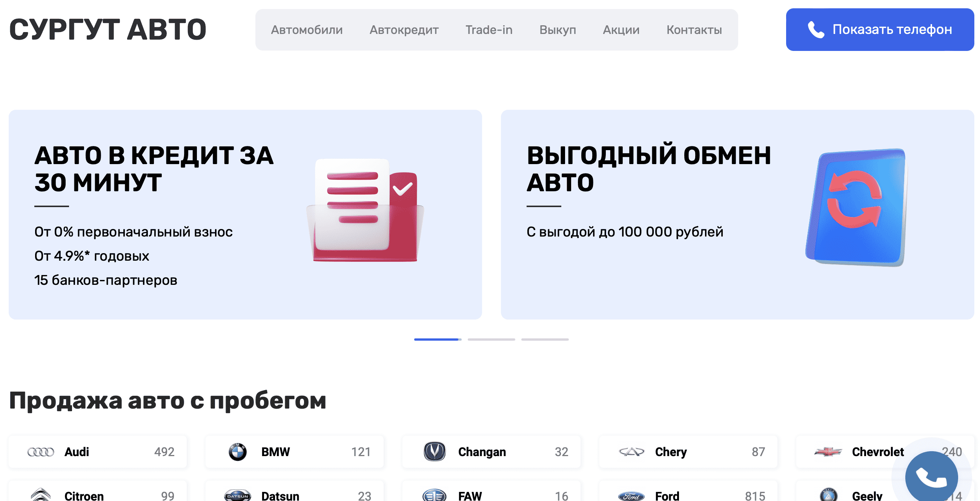
Task: Select the Ford oval logo
Action: (632, 495)
